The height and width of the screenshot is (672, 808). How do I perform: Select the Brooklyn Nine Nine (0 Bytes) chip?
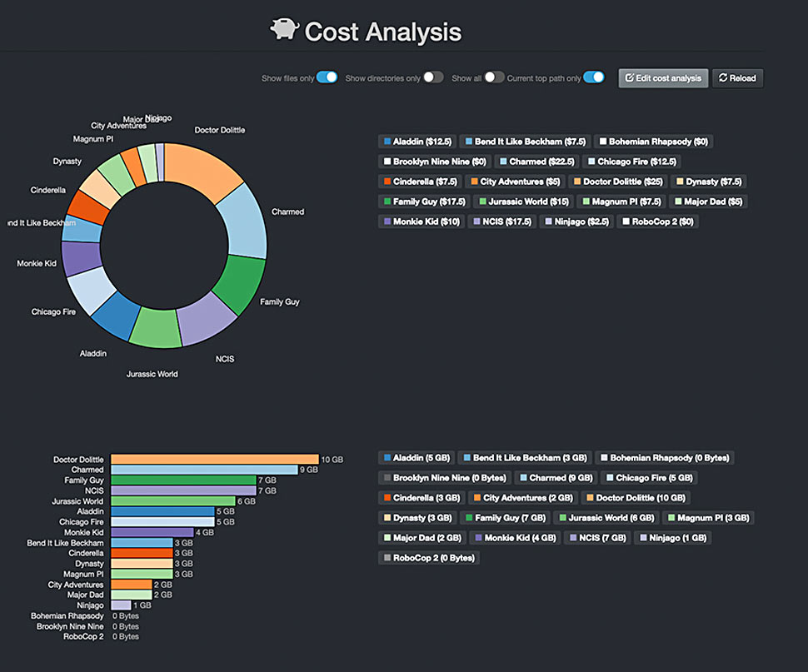[x=445, y=478]
